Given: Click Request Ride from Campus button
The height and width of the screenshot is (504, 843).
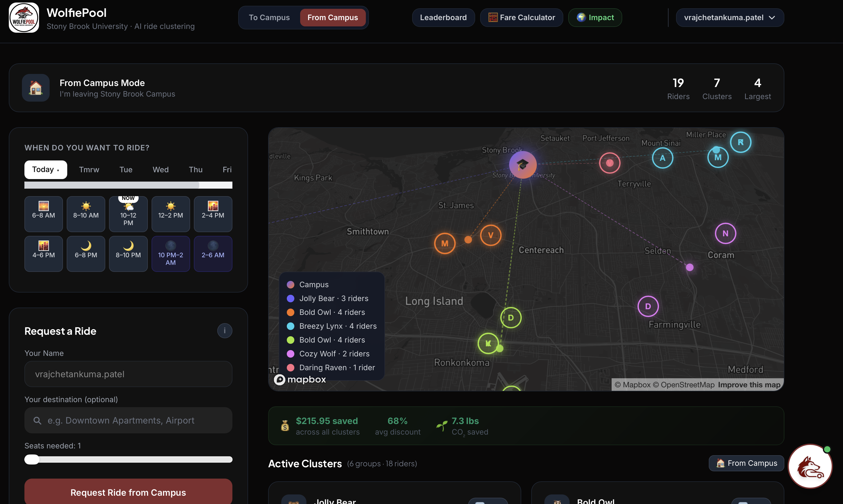Looking at the screenshot, I should 128,492.
